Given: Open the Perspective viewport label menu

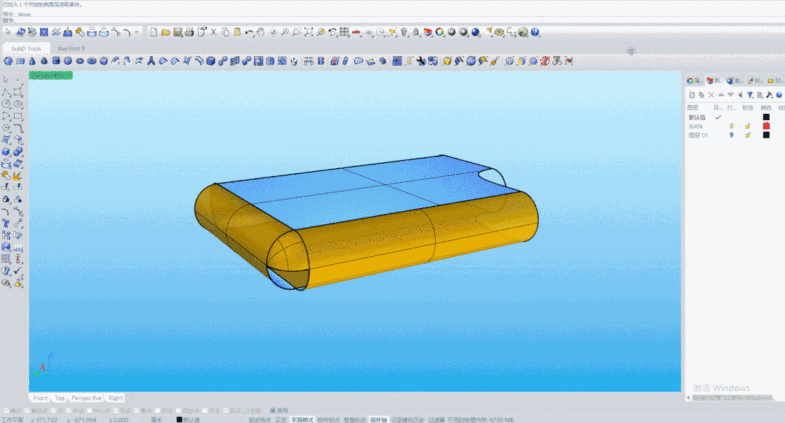Looking at the screenshot, I should coord(51,75).
